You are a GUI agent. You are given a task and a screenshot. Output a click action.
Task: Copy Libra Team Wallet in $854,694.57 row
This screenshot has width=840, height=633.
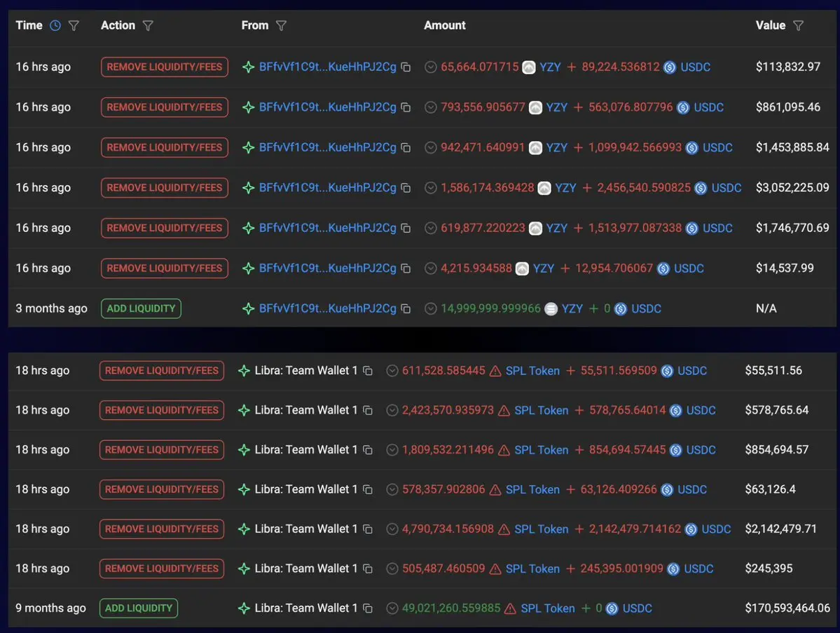(368, 450)
